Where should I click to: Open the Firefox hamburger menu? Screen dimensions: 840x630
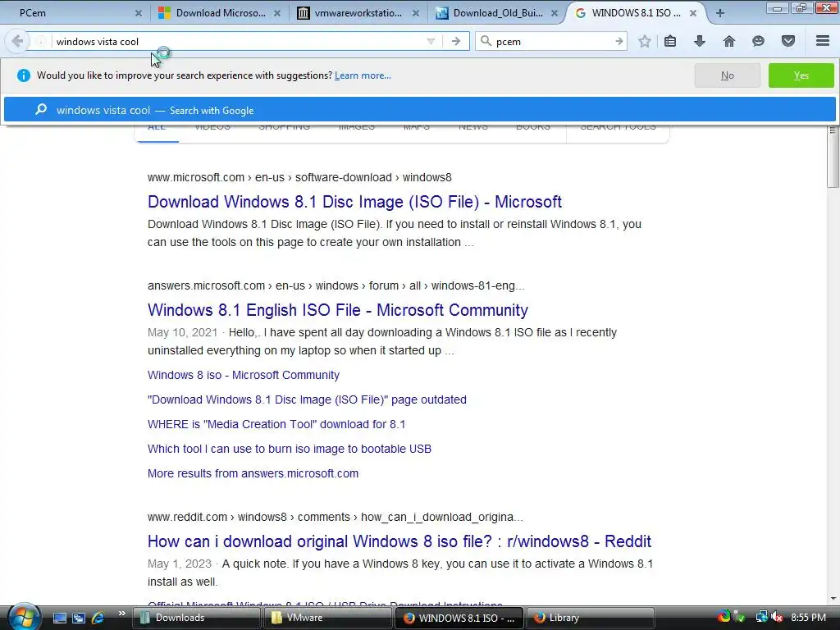click(x=823, y=41)
